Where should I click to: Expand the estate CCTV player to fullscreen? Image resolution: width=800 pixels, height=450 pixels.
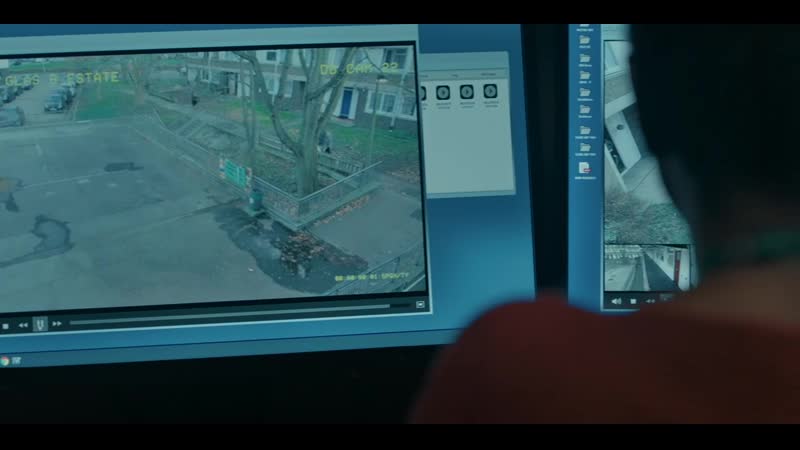420,303
